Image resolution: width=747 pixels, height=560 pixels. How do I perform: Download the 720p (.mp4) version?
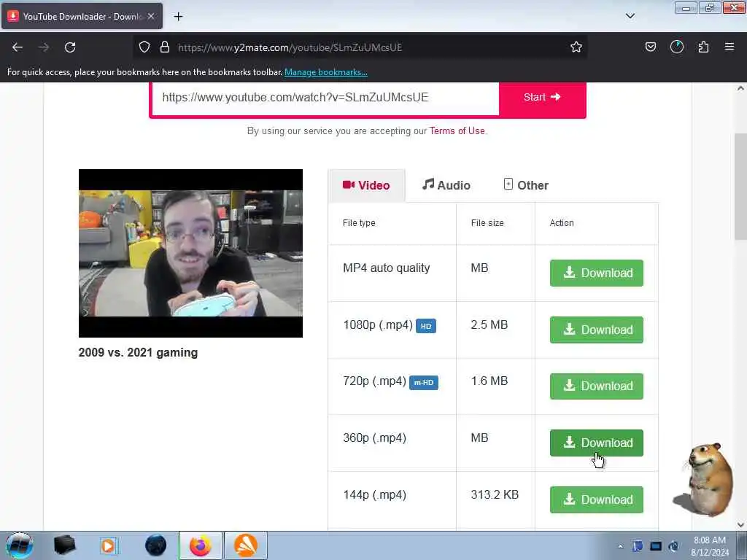pyautogui.click(x=597, y=386)
